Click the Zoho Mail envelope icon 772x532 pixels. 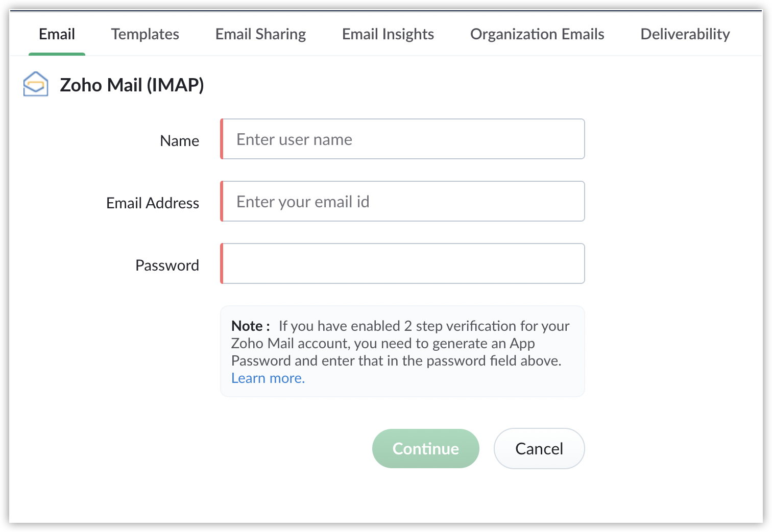point(36,84)
